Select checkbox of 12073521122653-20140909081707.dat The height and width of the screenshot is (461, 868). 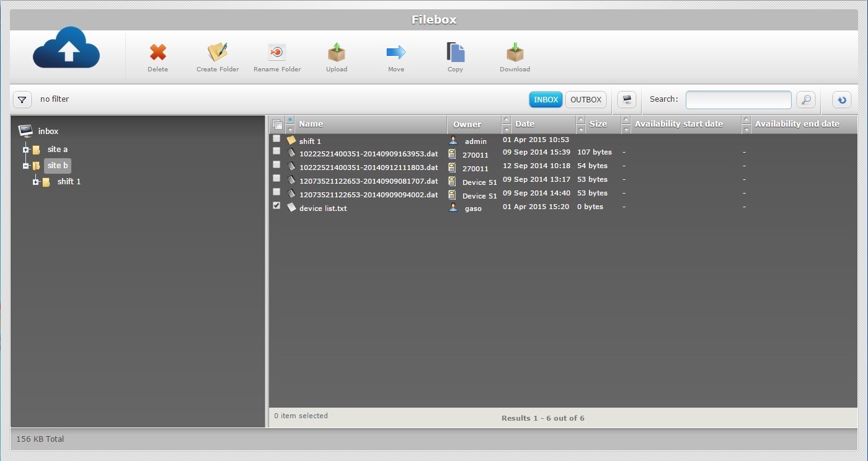tap(277, 178)
